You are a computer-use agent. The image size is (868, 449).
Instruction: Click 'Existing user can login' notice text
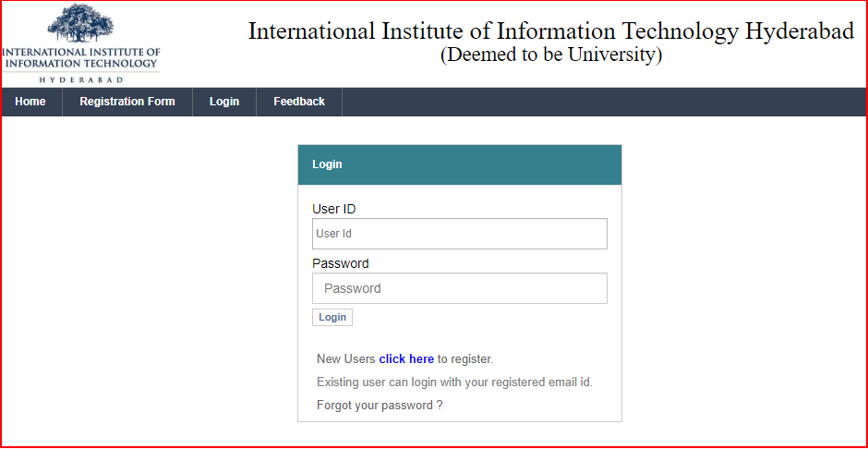coord(454,382)
